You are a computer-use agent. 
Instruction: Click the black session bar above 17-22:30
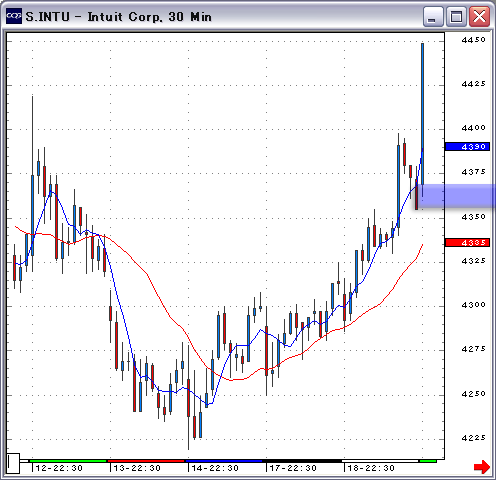coord(302,461)
